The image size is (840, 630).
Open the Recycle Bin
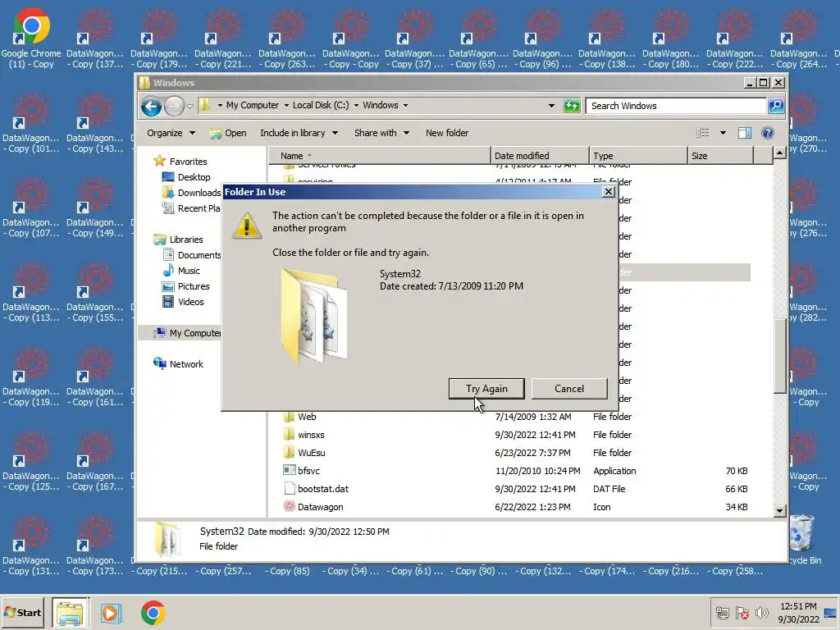[802, 540]
